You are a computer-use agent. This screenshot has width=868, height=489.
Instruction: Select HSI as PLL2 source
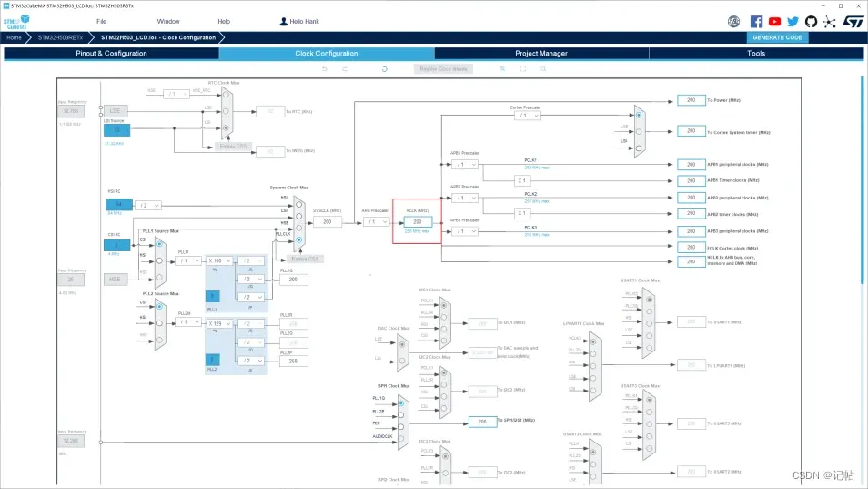coord(159,323)
